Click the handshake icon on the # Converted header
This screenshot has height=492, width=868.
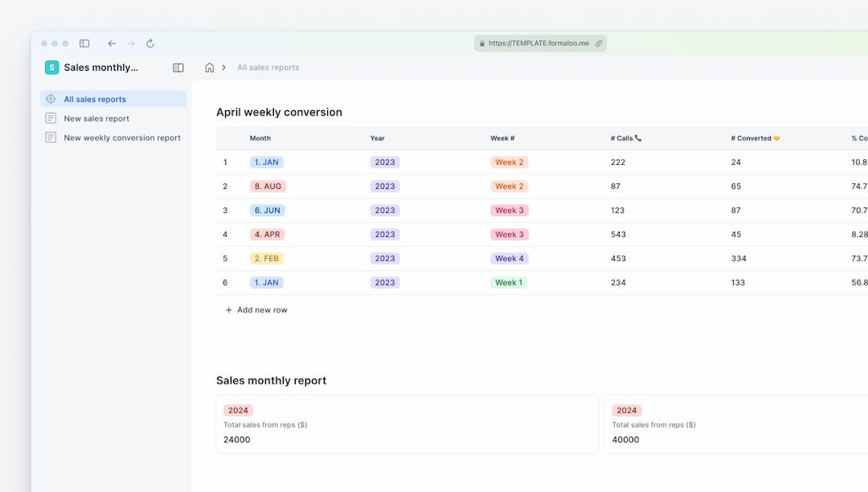(776, 137)
